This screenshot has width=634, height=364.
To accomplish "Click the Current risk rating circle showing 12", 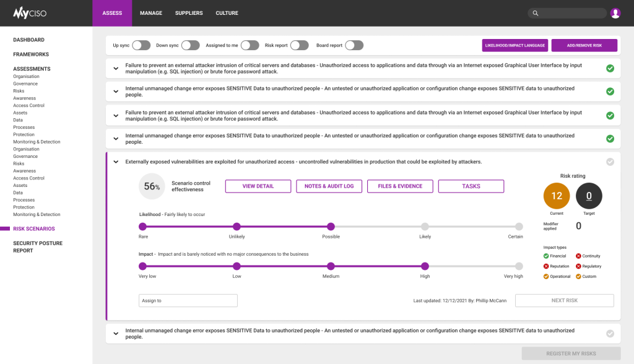I will (x=556, y=196).
